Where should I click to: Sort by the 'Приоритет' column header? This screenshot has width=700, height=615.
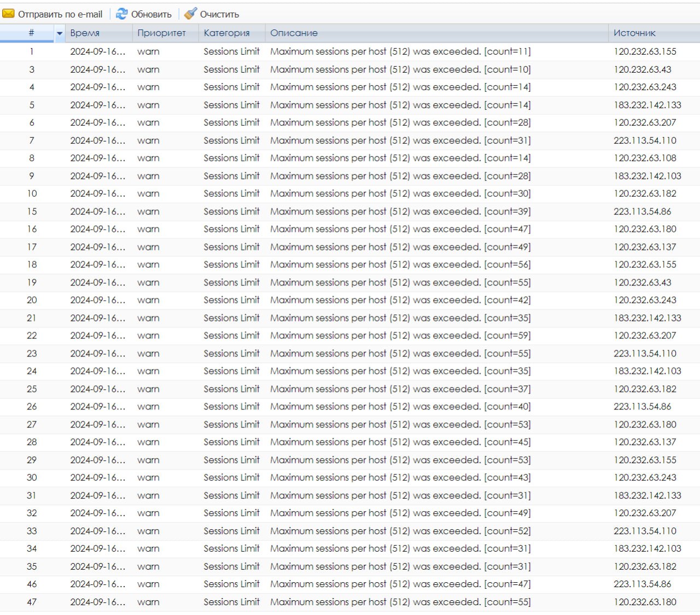pyautogui.click(x=161, y=33)
